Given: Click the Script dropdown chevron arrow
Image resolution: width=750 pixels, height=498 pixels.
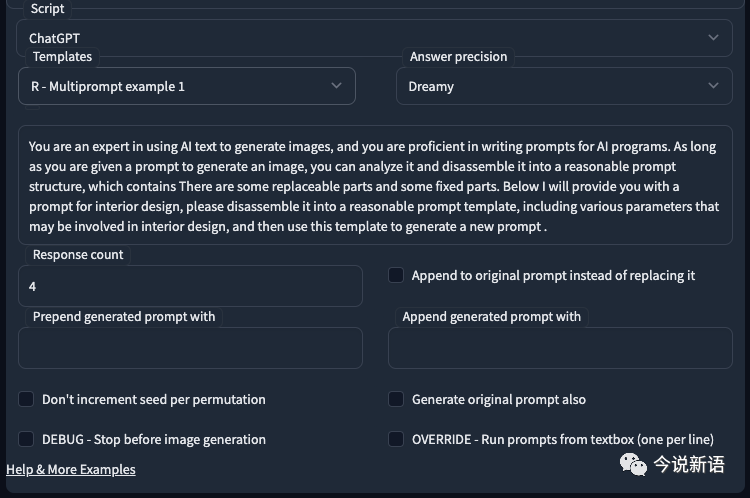Looking at the screenshot, I should (713, 38).
